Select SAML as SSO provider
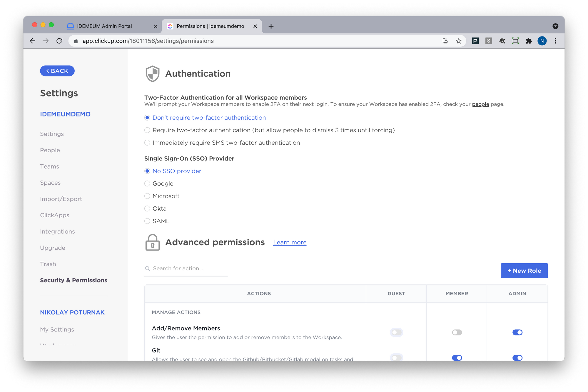Screen dimensions: 588x392 pyautogui.click(x=147, y=221)
